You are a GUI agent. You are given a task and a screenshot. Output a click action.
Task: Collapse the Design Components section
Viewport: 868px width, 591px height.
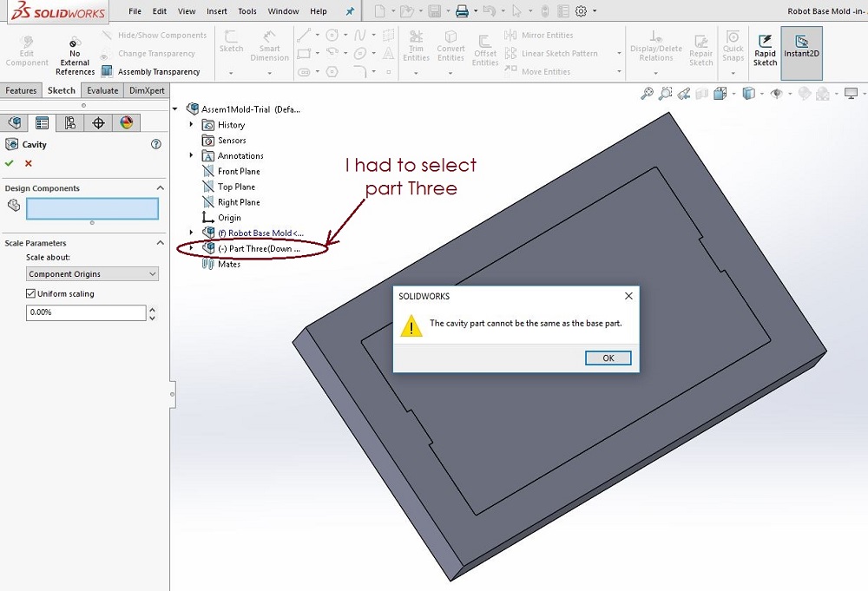(160, 188)
